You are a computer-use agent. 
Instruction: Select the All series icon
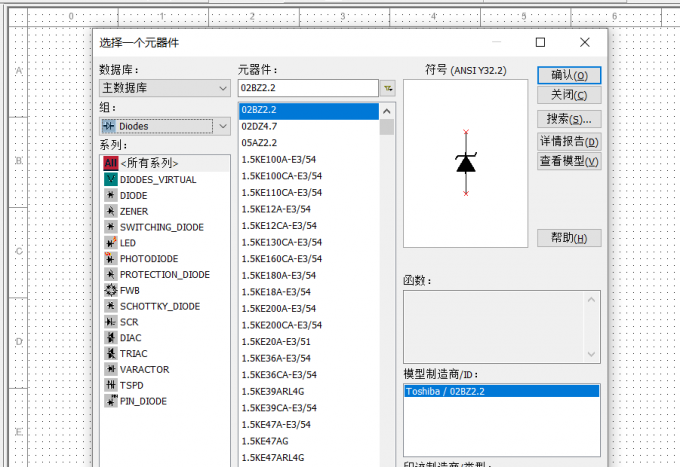coord(111,163)
